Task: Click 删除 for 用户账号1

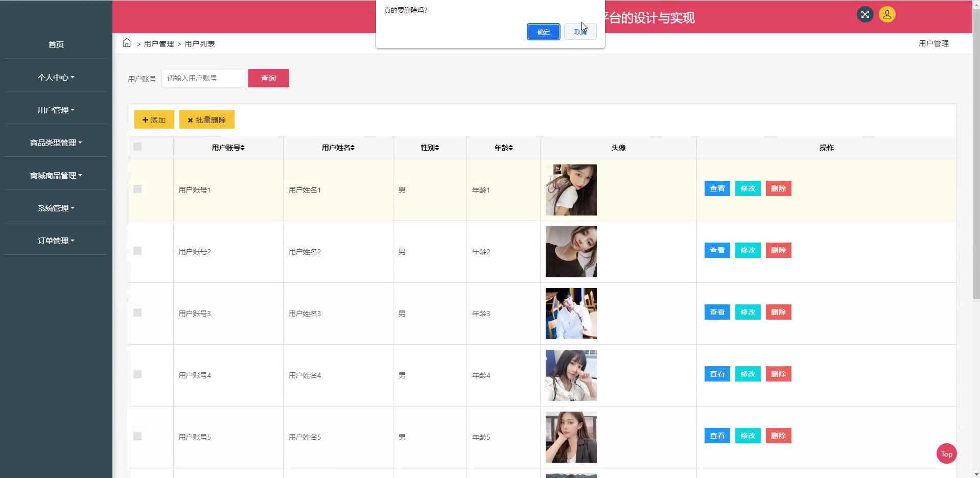Action: coord(779,188)
